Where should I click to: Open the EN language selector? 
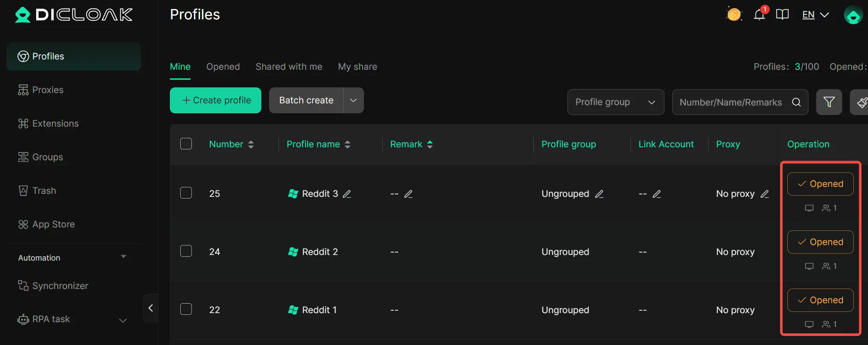pos(815,15)
